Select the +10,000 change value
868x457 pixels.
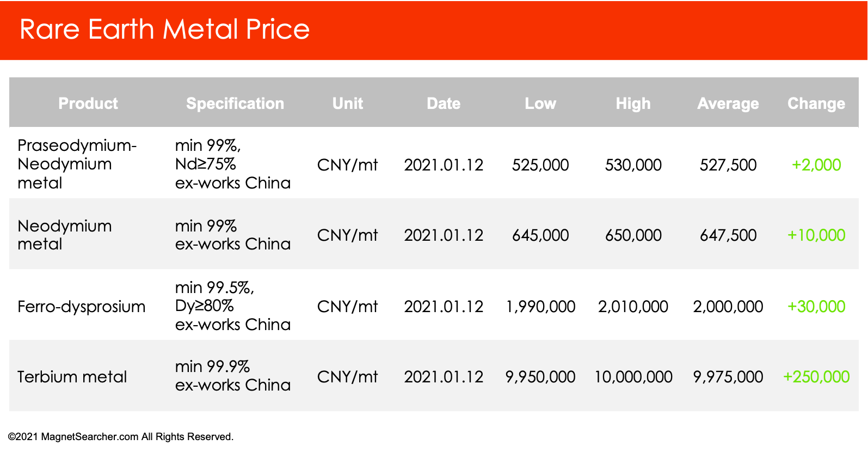pyautogui.click(x=816, y=235)
